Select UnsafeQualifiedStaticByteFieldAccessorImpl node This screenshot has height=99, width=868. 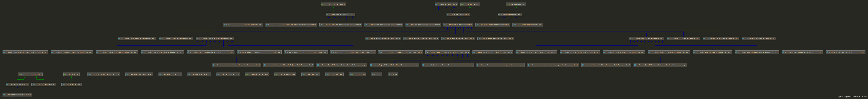[x=236, y=65]
